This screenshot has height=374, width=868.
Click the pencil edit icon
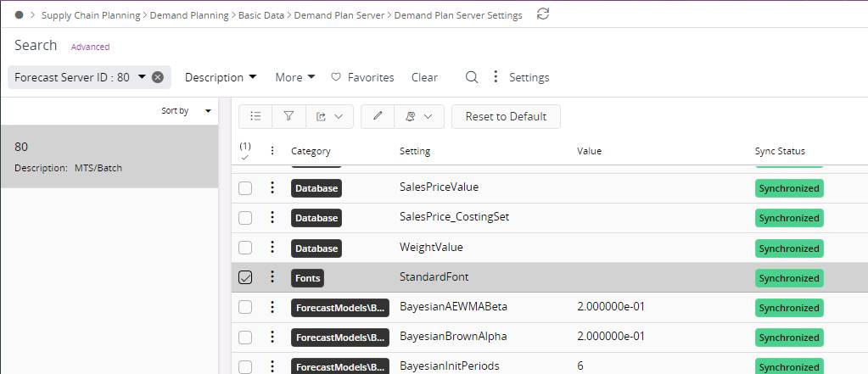[x=378, y=116]
